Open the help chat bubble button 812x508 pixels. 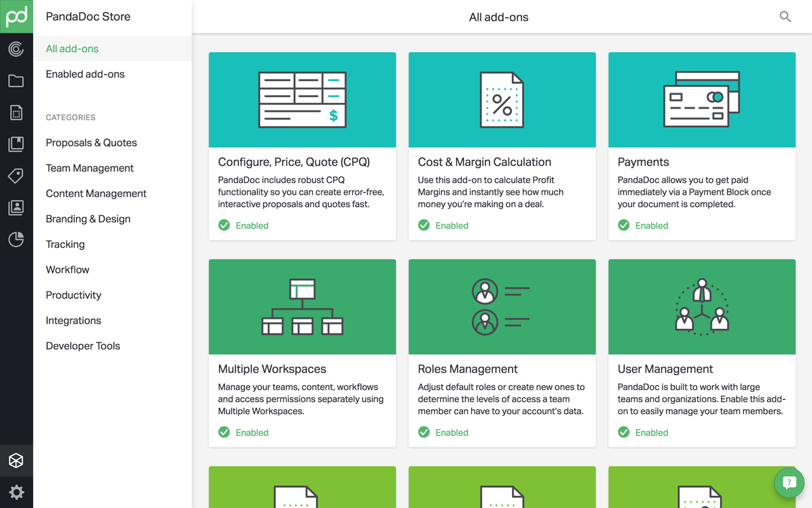coord(789,483)
